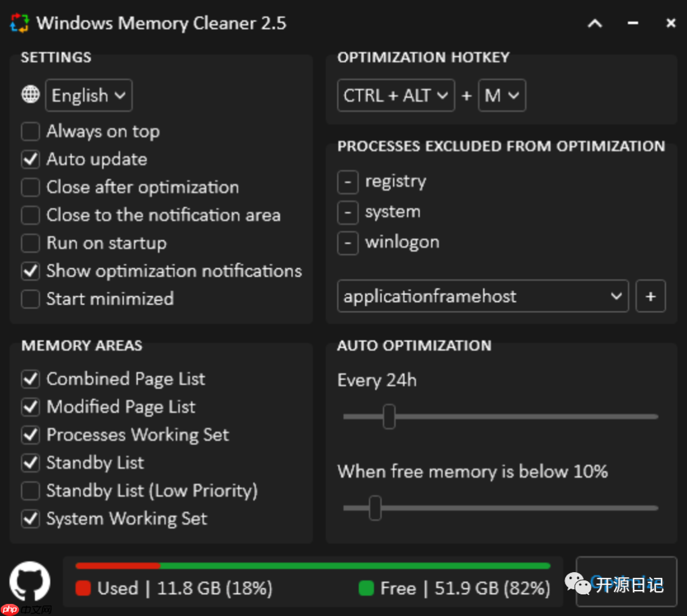Remove system from excluded processes
687x616 pixels.
pos(348,212)
